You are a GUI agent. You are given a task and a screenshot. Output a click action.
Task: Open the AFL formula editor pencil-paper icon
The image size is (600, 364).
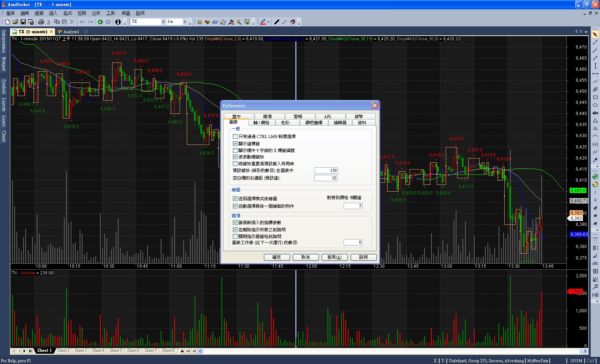coord(223,22)
